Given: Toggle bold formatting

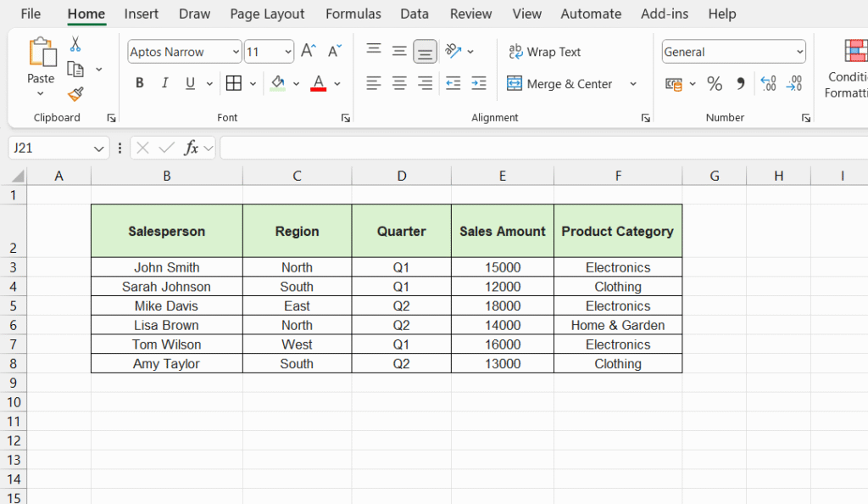Looking at the screenshot, I should [x=139, y=83].
